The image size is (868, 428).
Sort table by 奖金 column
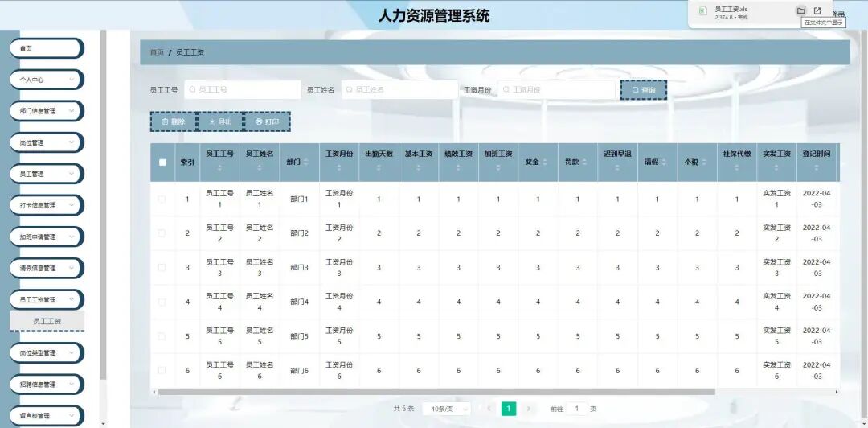click(x=545, y=163)
